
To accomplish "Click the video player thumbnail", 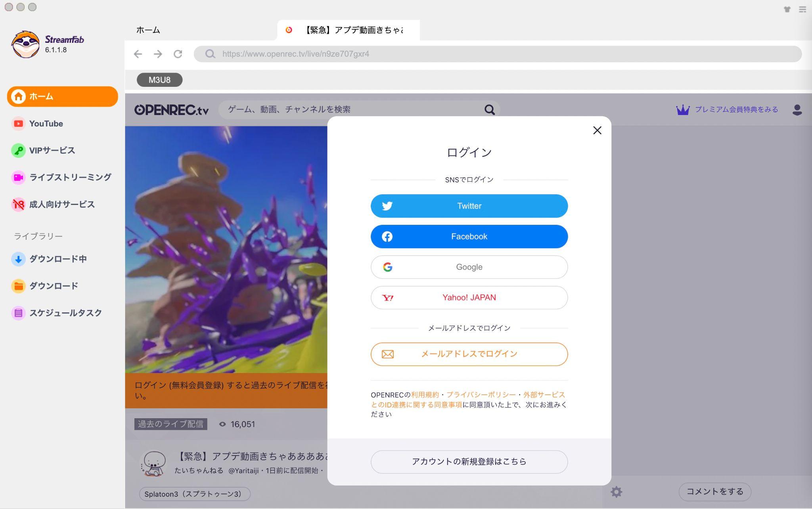I will 226,250.
